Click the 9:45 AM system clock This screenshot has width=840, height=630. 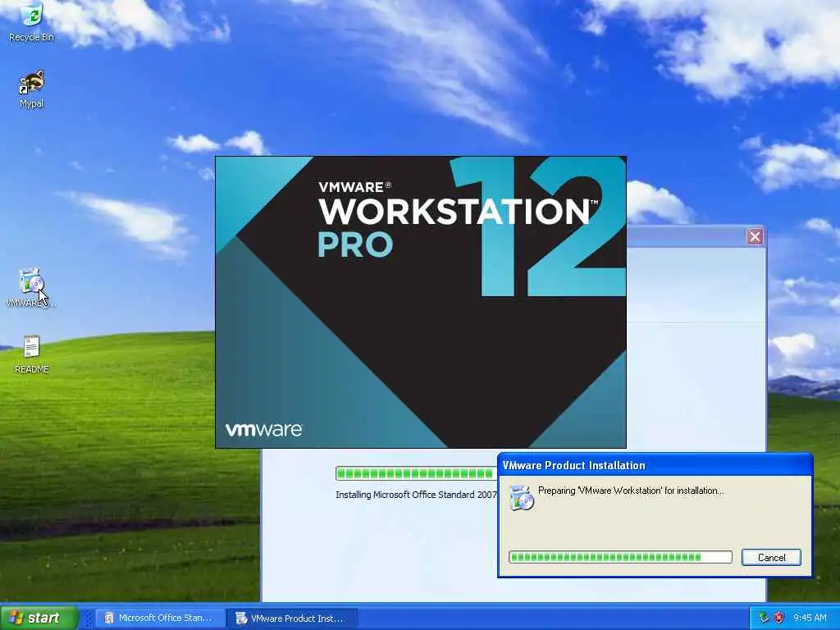point(810,618)
